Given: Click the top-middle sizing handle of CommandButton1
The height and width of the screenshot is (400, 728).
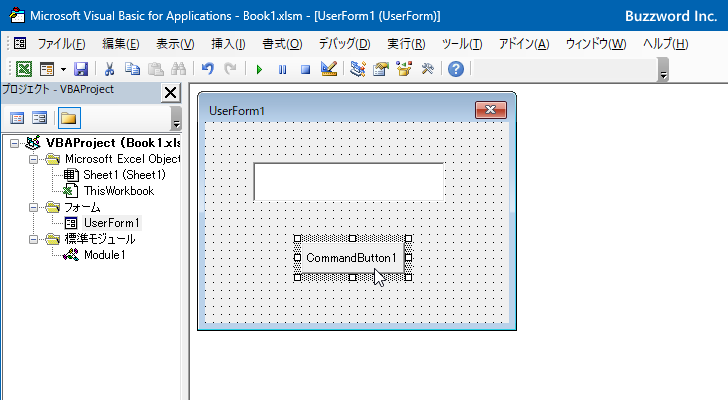Looking at the screenshot, I should [353, 239].
